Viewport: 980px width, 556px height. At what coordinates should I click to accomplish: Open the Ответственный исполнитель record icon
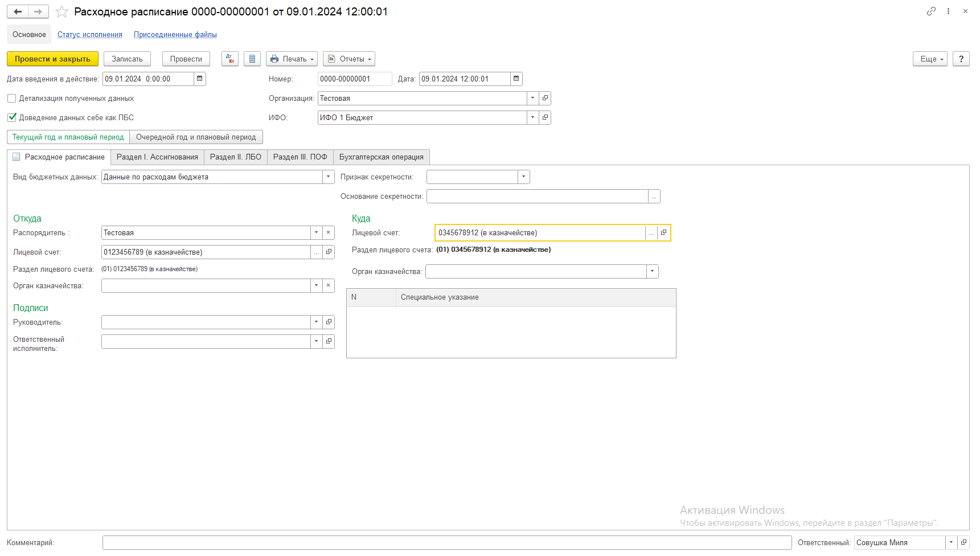coord(329,341)
